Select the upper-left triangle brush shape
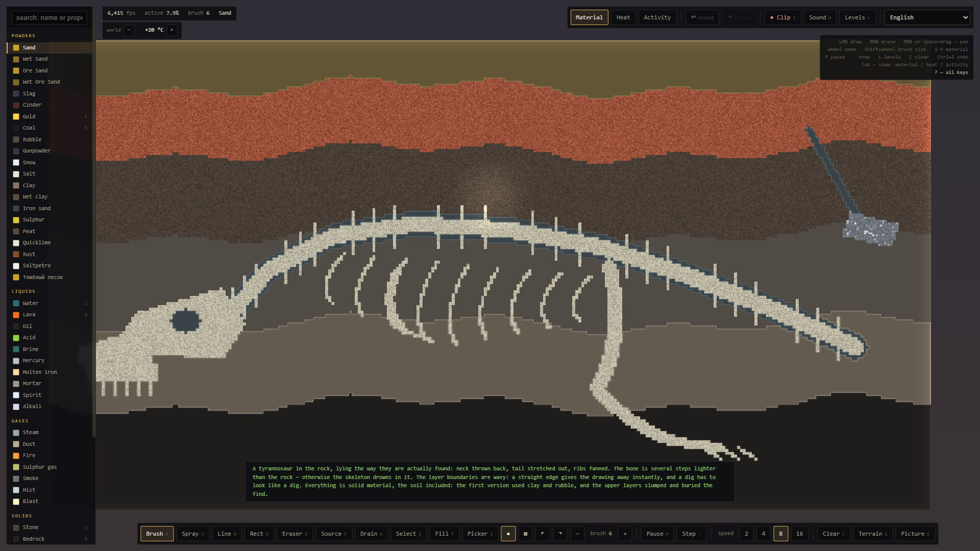The height and width of the screenshot is (551, 980). click(543, 534)
